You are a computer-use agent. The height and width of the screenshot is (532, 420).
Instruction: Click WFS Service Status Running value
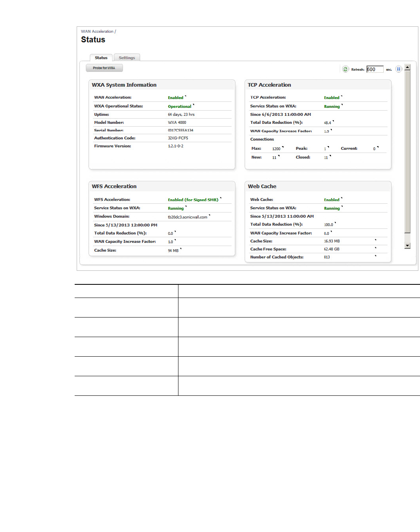(x=176, y=208)
